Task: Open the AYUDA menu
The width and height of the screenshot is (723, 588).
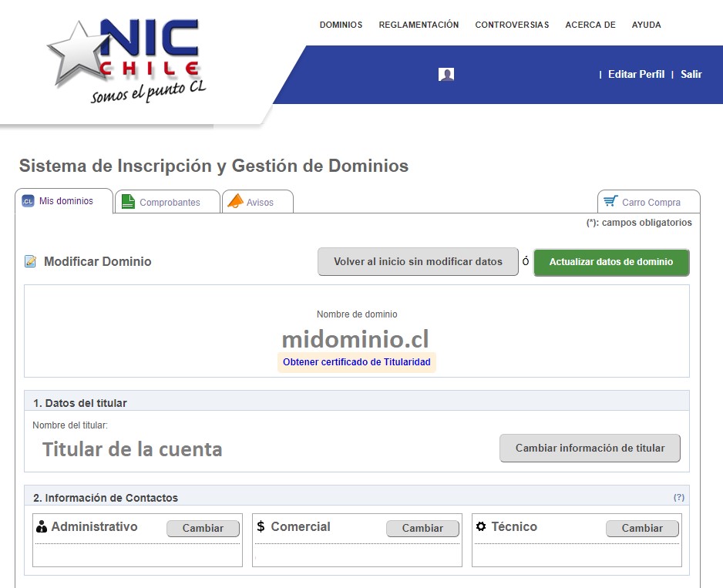Action: tap(646, 25)
